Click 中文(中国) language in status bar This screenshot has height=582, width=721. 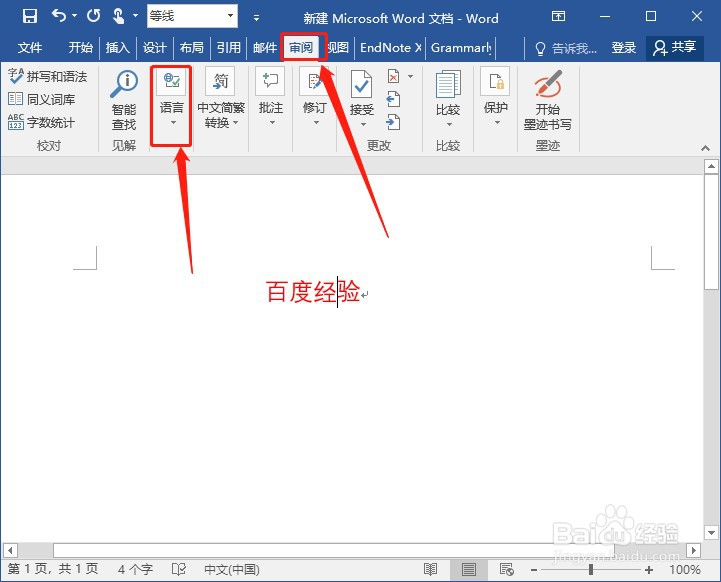coord(232,570)
